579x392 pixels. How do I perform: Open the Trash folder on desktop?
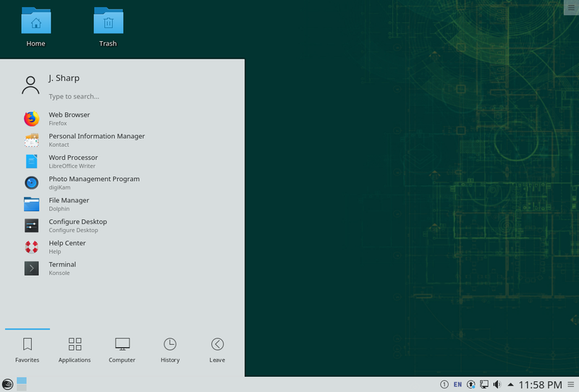tap(108, 26)
